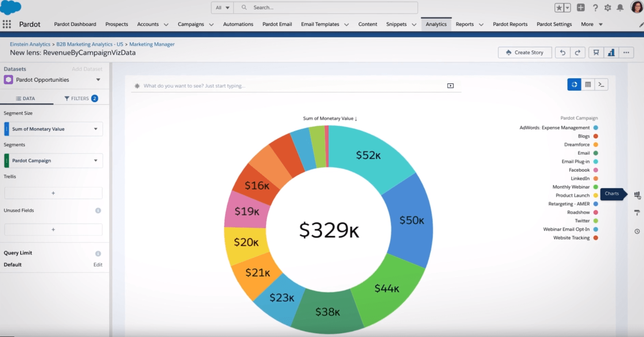Open the History clock icon
The height and width of the screenshot is (337, 644).
pyautogui.click(x=637, y=231)
